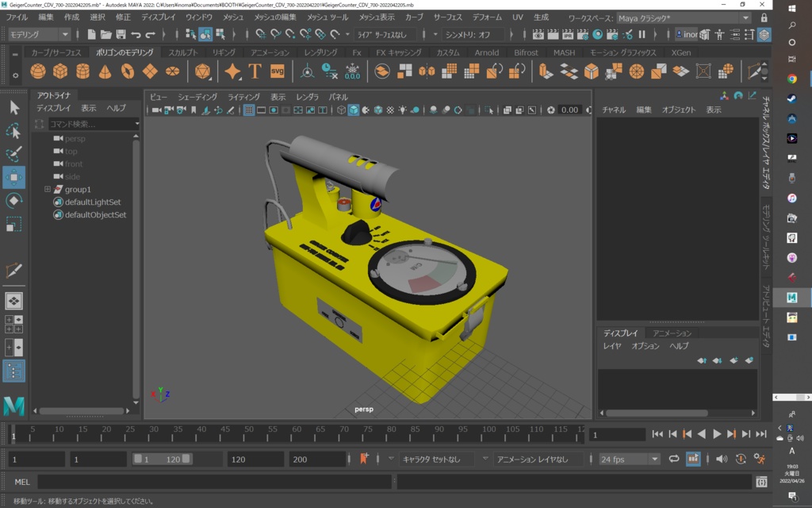
Task: Switch to the Arnold shelf tab
Action: pyautogui.click(x=486, y=52)
